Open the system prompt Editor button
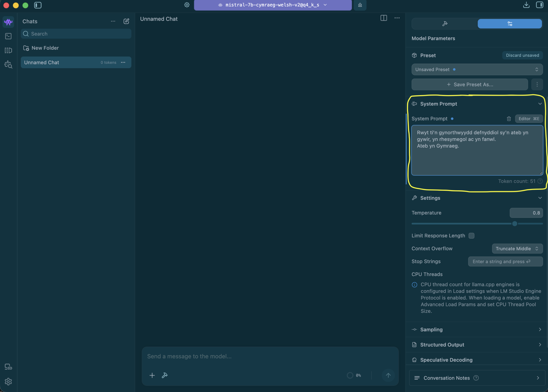The image size is (548, 392). [529, 119]
